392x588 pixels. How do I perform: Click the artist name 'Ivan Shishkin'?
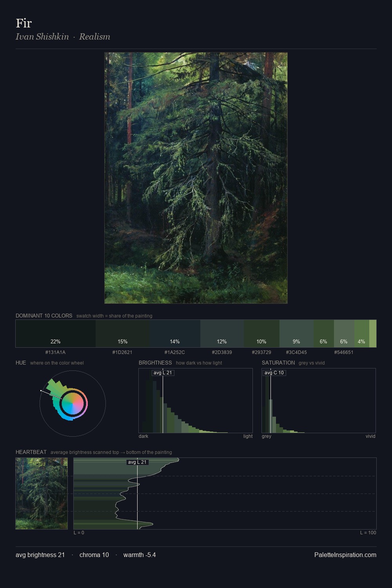42,36
